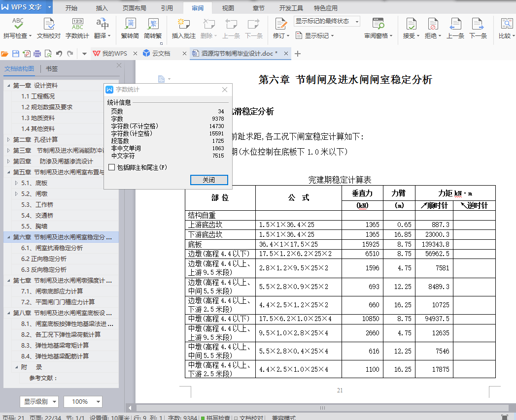Collapse the 附 录 outline node
Image resolution: width=516 pixels, height=420 pixels.
pyautogui.click(x=16, y=367)
